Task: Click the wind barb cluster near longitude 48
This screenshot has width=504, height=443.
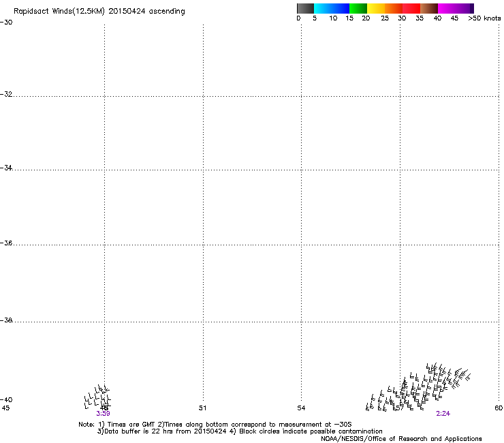Action: coord(97,397)
